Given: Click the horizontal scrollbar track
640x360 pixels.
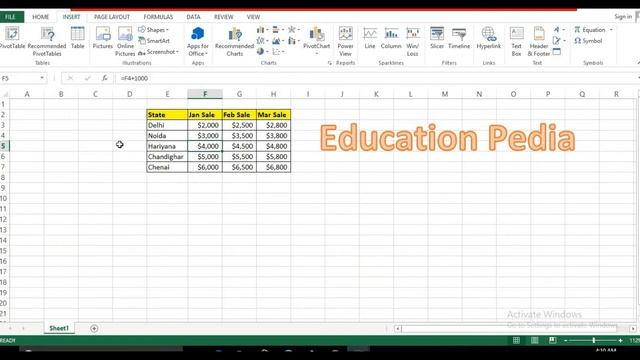Looking at the screenshot, I should click(515, 329).
